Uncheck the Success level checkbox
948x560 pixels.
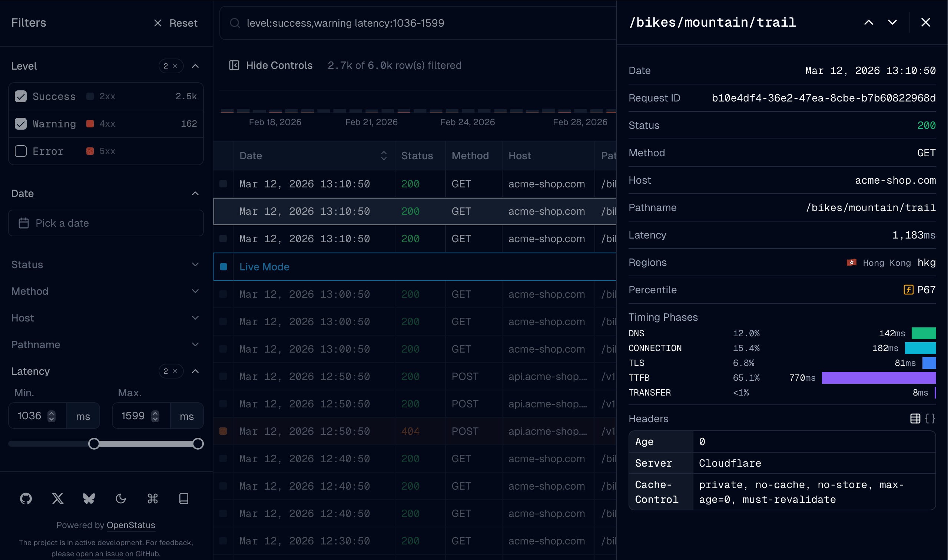click(x=21, y=96)
